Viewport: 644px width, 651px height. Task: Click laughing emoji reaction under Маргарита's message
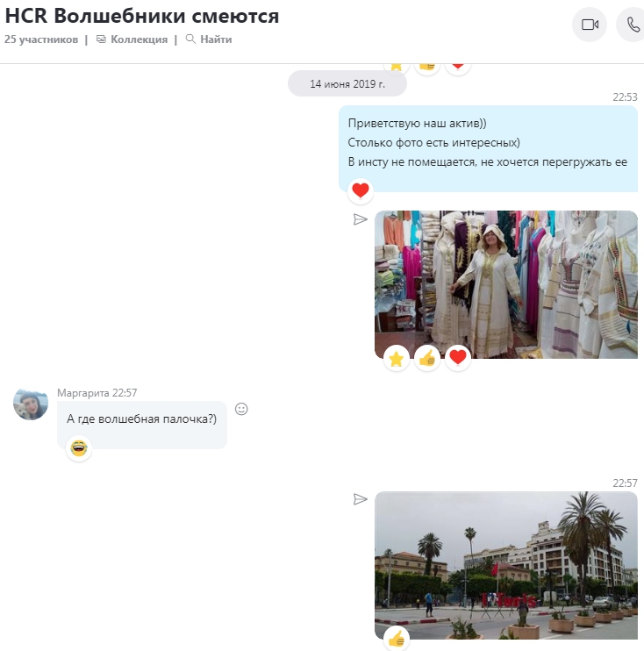(x=79, y=448)
